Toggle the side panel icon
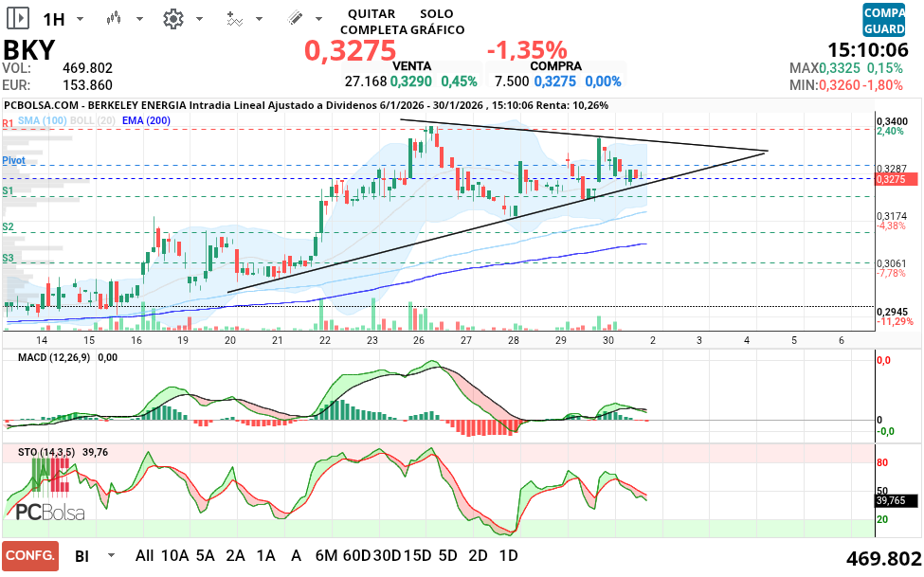Screen dimensions: 924x577 pyautogui.click(x=17, y=18)
